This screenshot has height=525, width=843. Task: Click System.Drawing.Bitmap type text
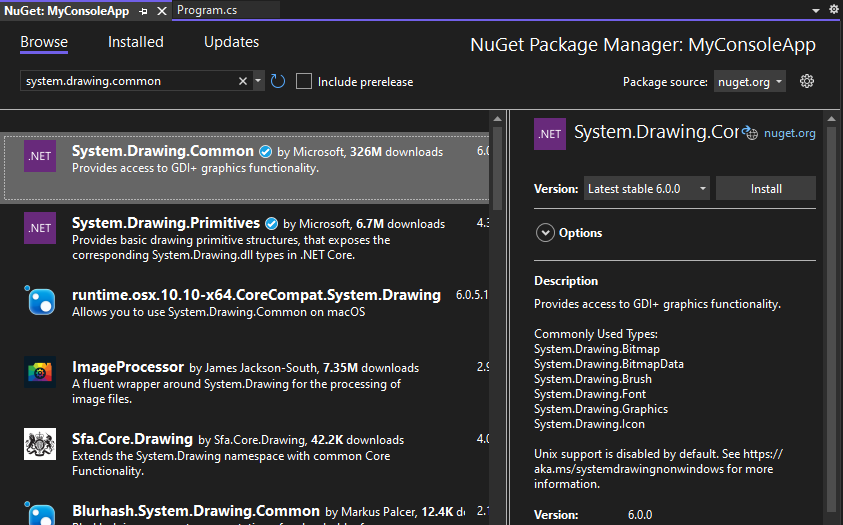click(x=597, y=349)
